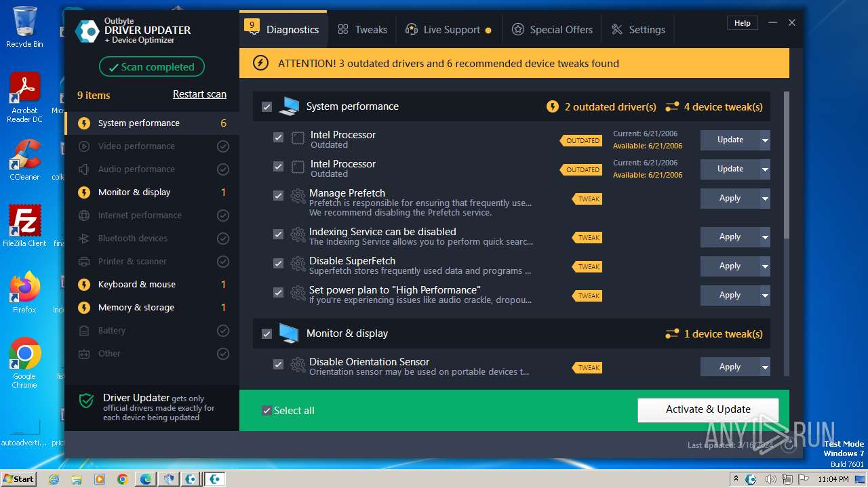868x488 pixels.
Task: Toggle the Manage Prefetch checkbox
Action: (278, 195)
